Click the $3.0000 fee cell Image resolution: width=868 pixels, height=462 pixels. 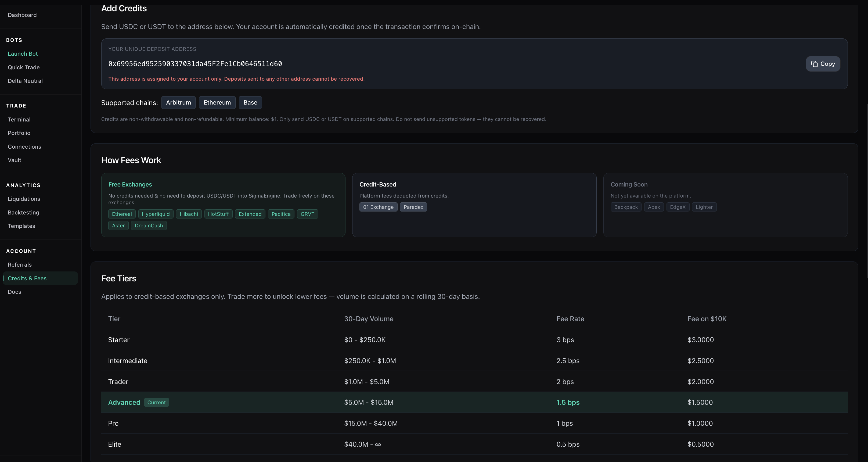pos(701,340)
